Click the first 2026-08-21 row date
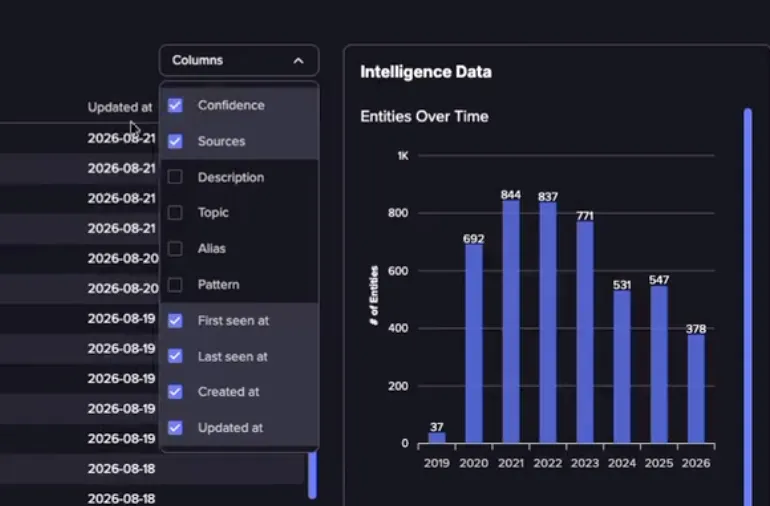The width and height of the screenshot is (770, 506). click(x=122, y=139)
